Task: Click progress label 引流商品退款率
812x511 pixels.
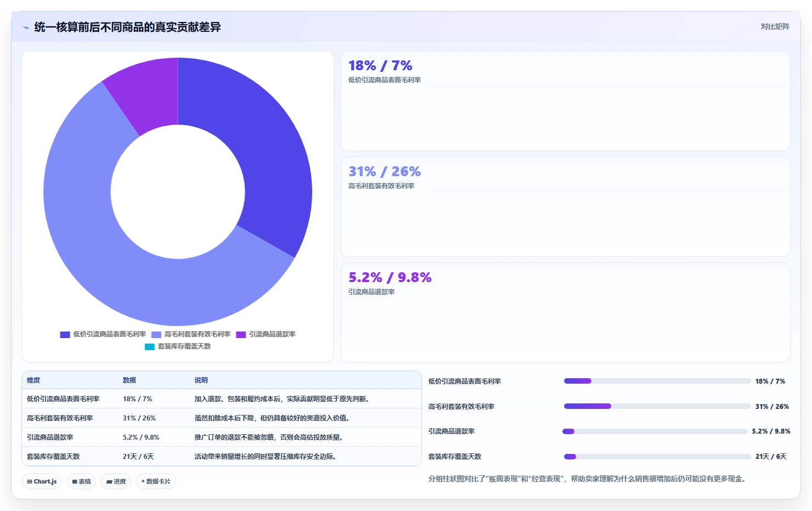Action: point(452,431)
